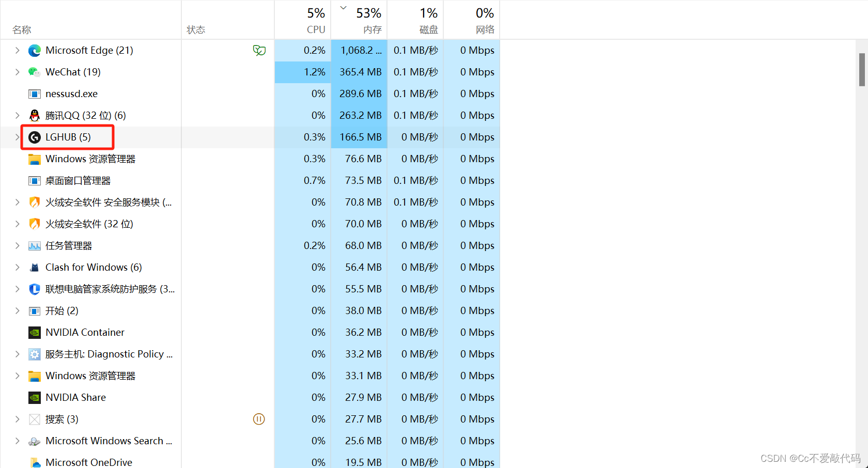This screenshot has width=868, height=468.
Task: Click the first Windows 资源管理器 folder icon
Action: tap(35, 159)
